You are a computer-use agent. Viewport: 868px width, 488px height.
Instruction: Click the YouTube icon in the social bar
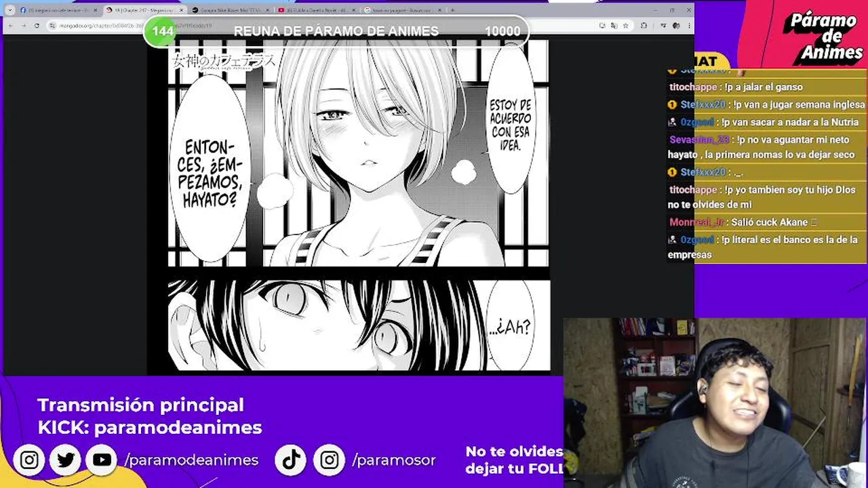click(102, 460)
